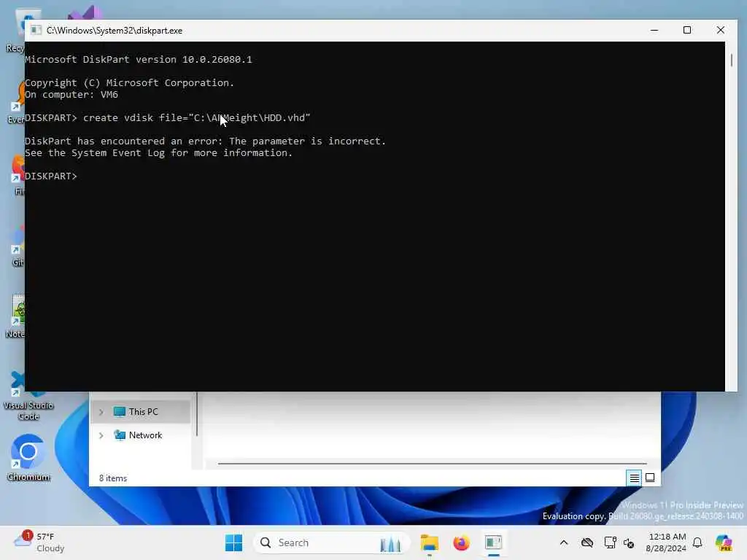Click Explorer's horizontal scrollbar

[432, 463]
